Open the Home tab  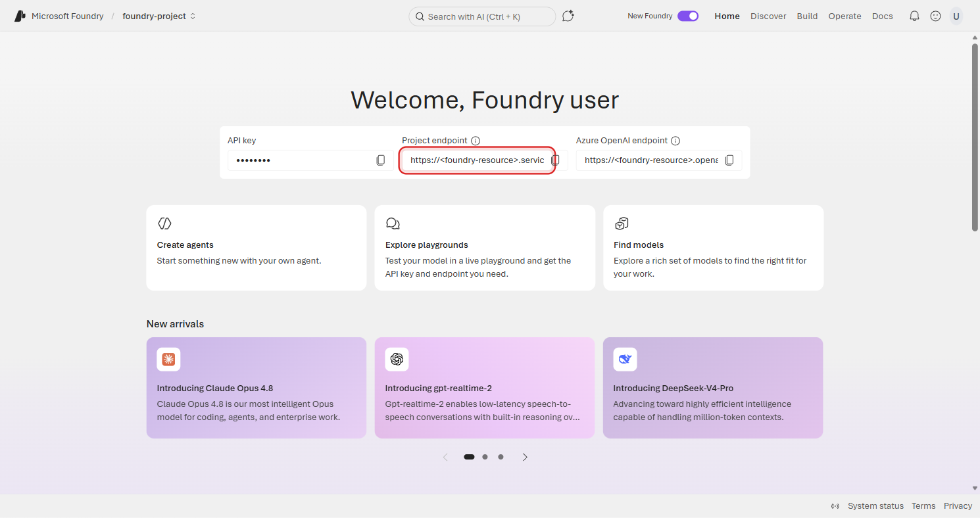point(727,16)
